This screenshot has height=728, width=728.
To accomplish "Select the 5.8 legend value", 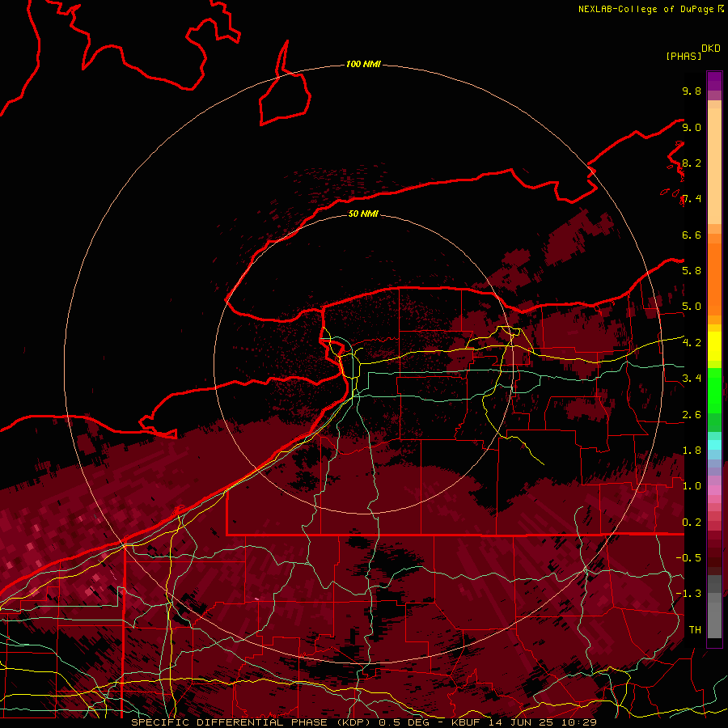I will tap(692, 271).
